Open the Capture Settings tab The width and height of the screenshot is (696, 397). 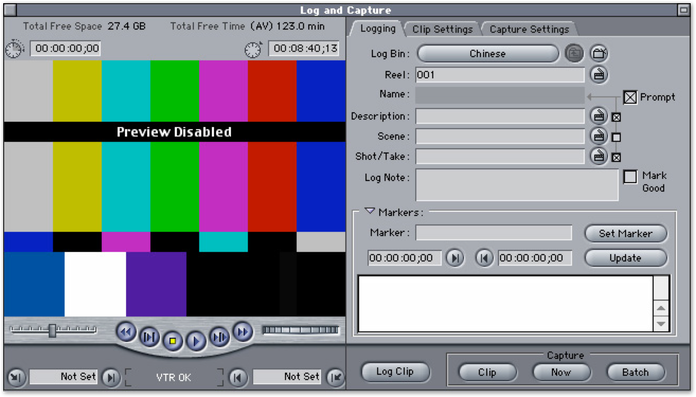click(x=529, y=29)
